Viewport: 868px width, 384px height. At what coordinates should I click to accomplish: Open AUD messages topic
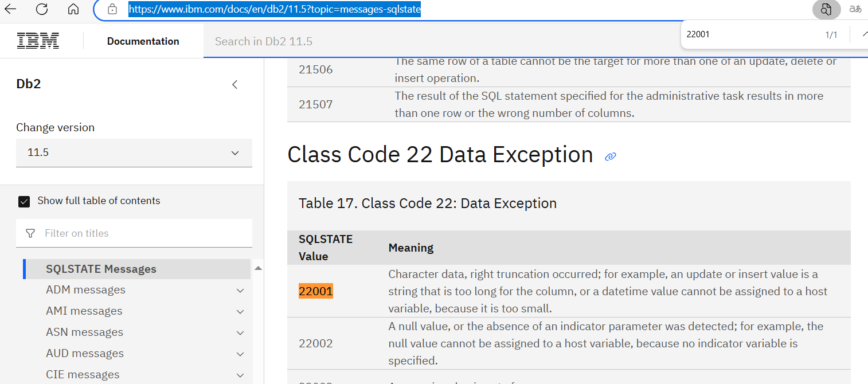pyautogui.click(x=85, y=354)
